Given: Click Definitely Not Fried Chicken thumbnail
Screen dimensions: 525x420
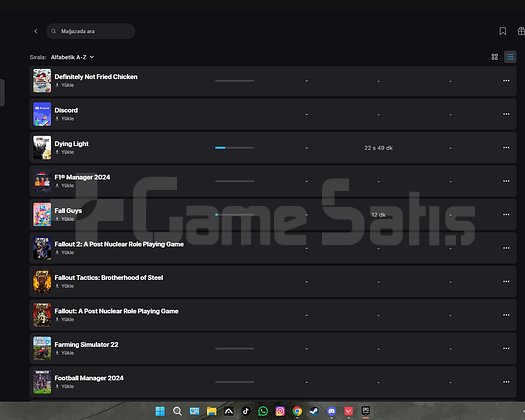Looking at the screenshot, I should (x=42, y=81).
